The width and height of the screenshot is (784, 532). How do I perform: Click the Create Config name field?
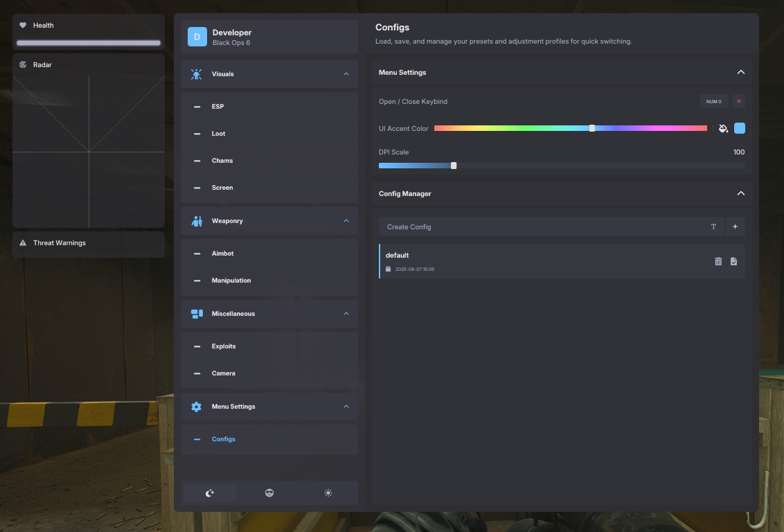pos(540,227)
